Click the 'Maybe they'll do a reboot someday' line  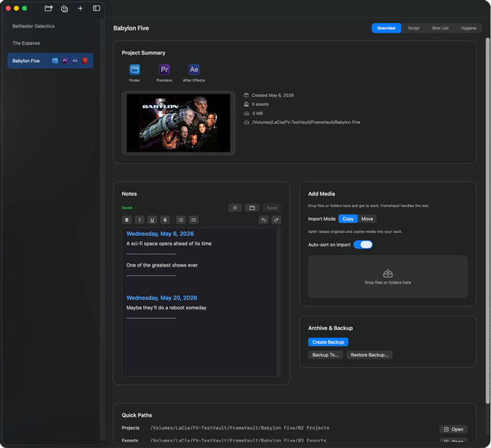click(x=166, y=308)
